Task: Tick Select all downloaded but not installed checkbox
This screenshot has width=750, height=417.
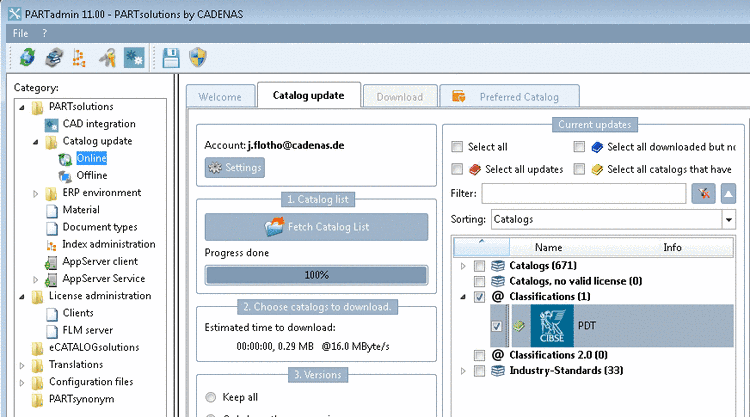Action: 579,147
